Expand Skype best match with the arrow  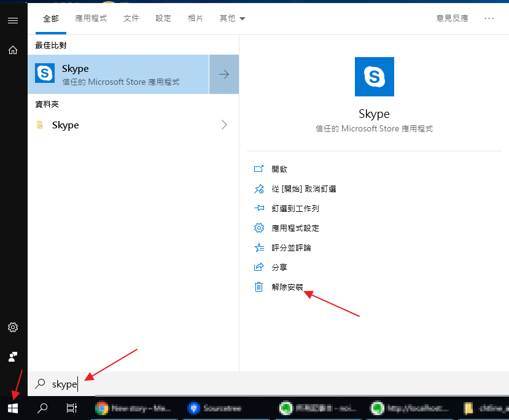point(224,74)
